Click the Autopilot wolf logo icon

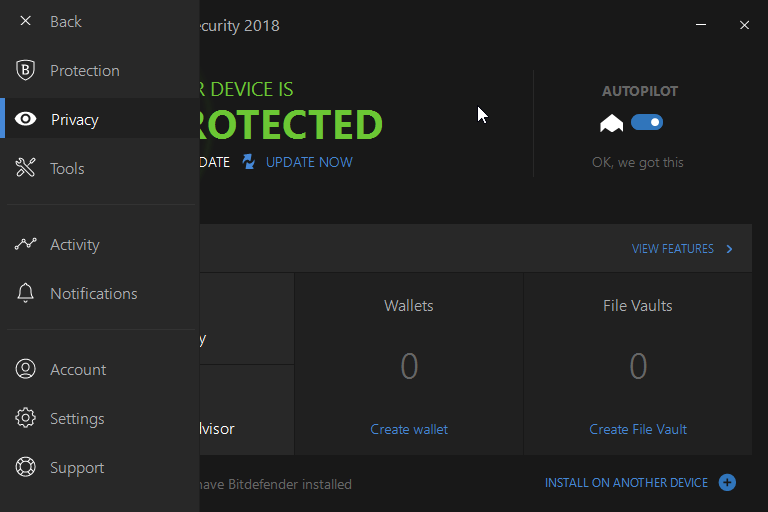611,123
